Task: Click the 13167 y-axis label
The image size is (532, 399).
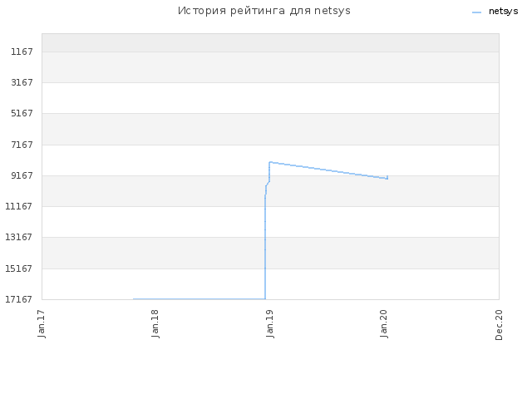Action: coord(18,237)
